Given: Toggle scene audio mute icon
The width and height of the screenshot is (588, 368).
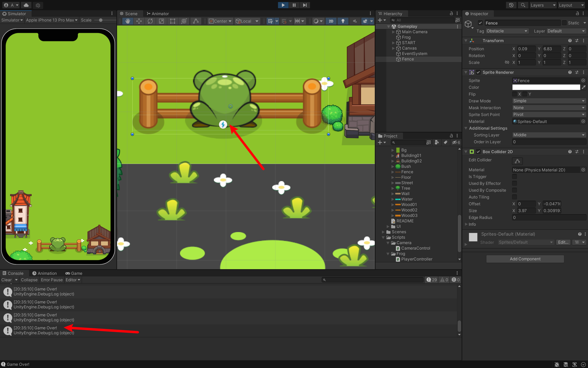Looking at the screenshot, I should [355, 21].
